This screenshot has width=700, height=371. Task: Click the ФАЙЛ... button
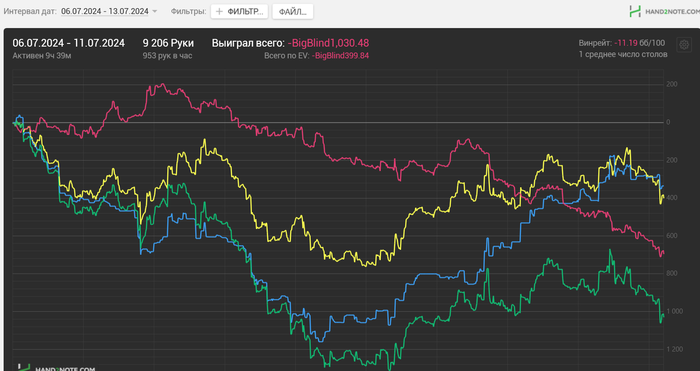point(293,12)
